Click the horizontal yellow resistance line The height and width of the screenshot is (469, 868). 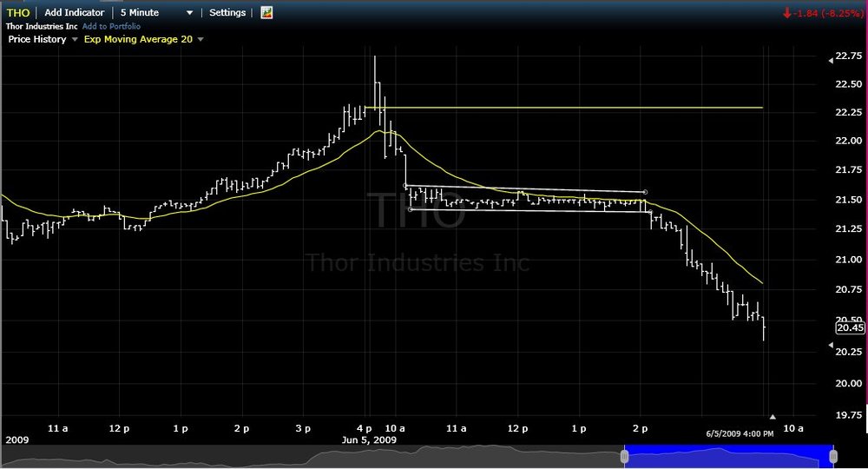[x=563, y=108]
